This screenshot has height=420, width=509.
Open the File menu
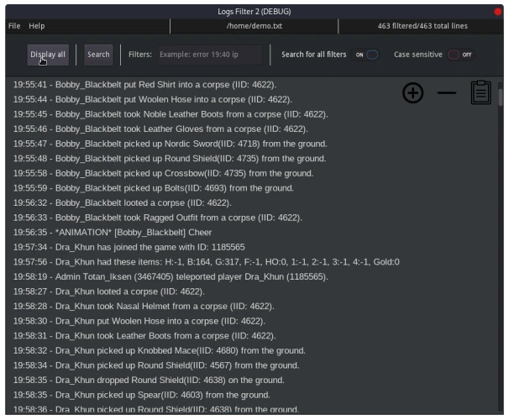pyautogui.click(x=14, y=26)
